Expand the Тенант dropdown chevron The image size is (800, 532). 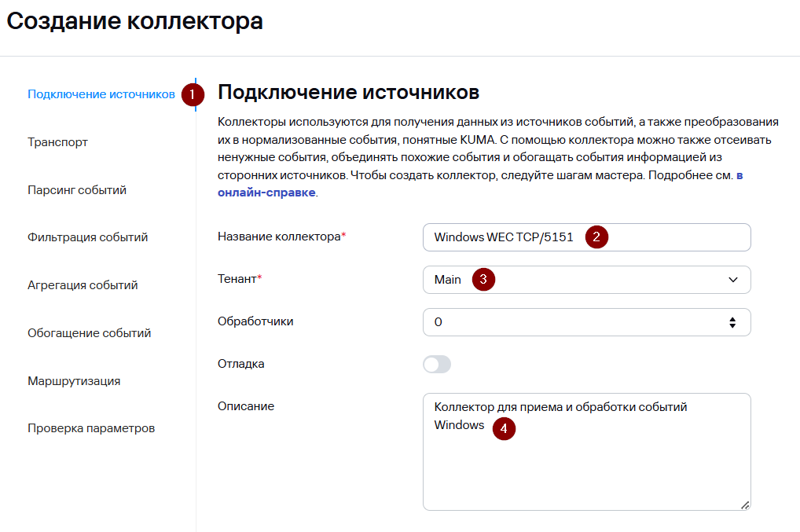click(x=733, y=280)
